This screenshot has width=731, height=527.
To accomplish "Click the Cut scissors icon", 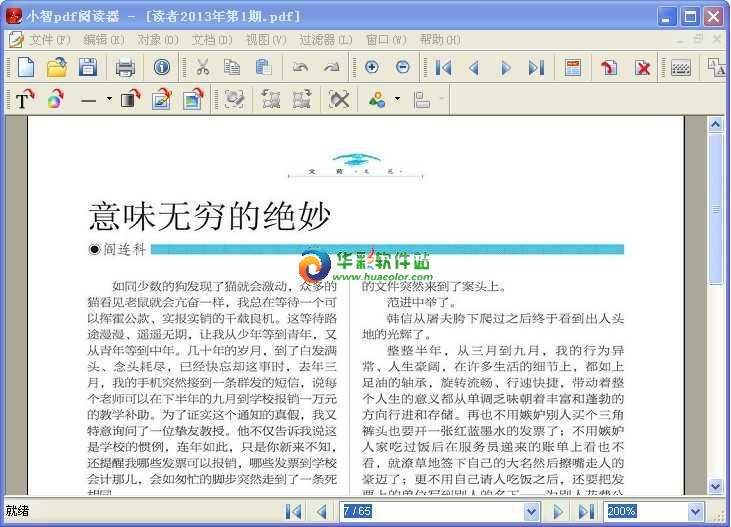I will (x=202, y=68).
